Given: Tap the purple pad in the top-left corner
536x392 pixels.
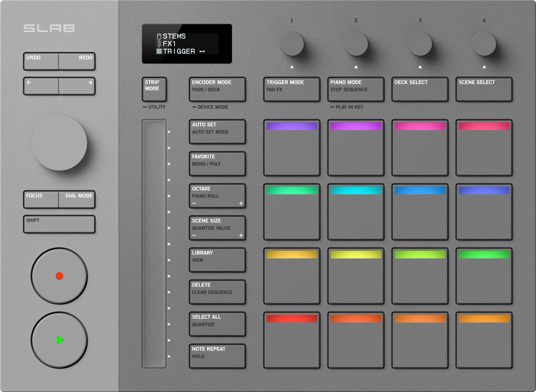Looking at the screenshot, I should click(x=291, y=147).
